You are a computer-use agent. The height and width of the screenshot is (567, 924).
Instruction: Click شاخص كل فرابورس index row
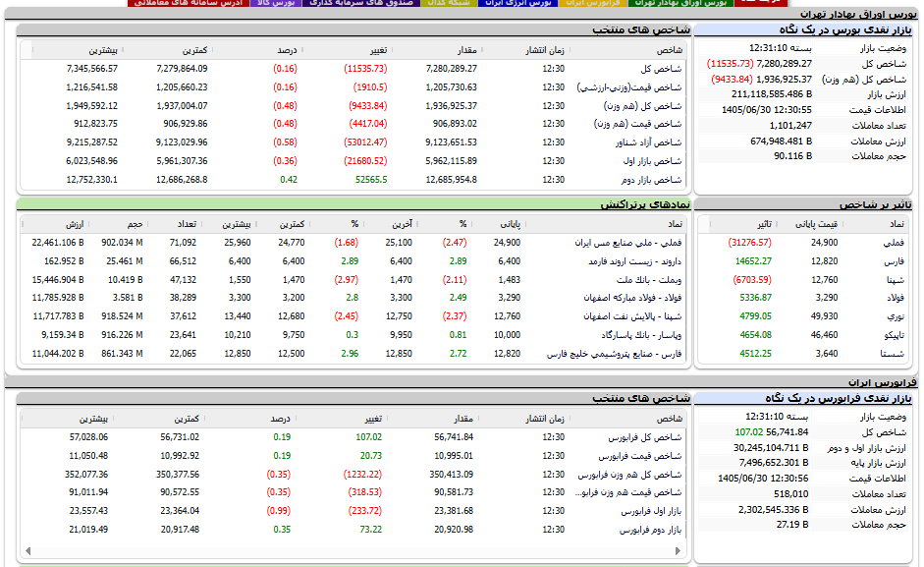click(x=354, y=438)
